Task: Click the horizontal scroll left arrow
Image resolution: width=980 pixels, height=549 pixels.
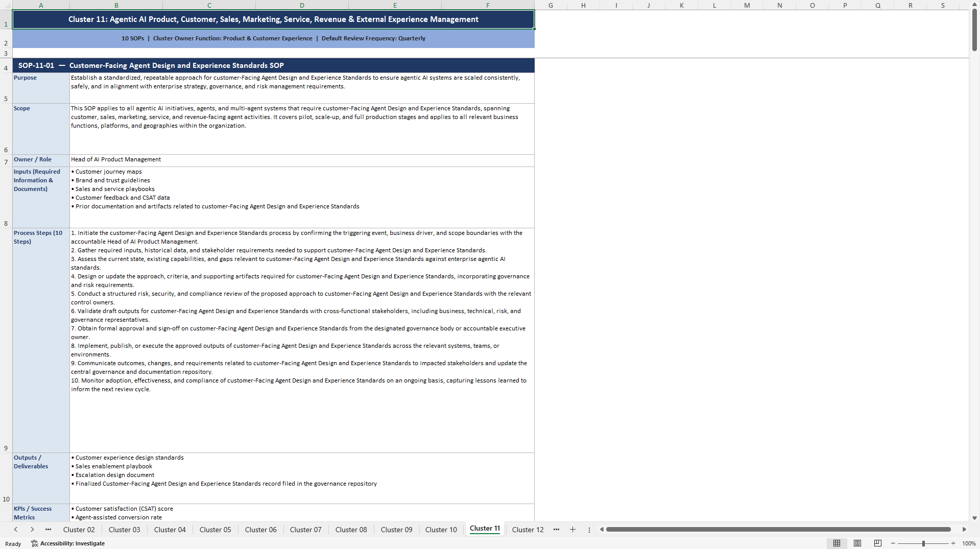Action: (602, 530)
